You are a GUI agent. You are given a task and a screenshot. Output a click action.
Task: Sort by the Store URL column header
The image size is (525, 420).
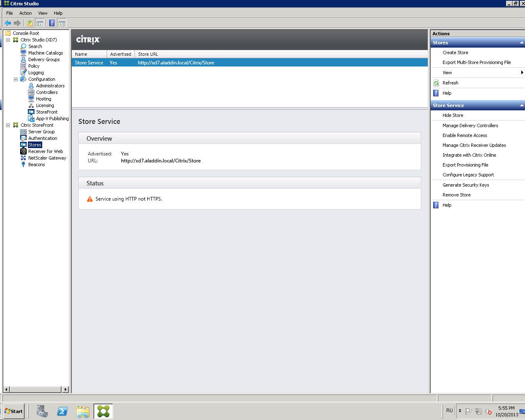[x=281, y=54]
